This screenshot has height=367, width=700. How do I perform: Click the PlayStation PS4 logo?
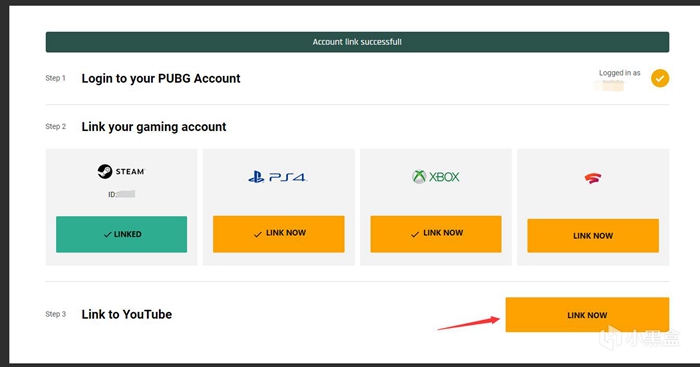(x=278, y=177)
